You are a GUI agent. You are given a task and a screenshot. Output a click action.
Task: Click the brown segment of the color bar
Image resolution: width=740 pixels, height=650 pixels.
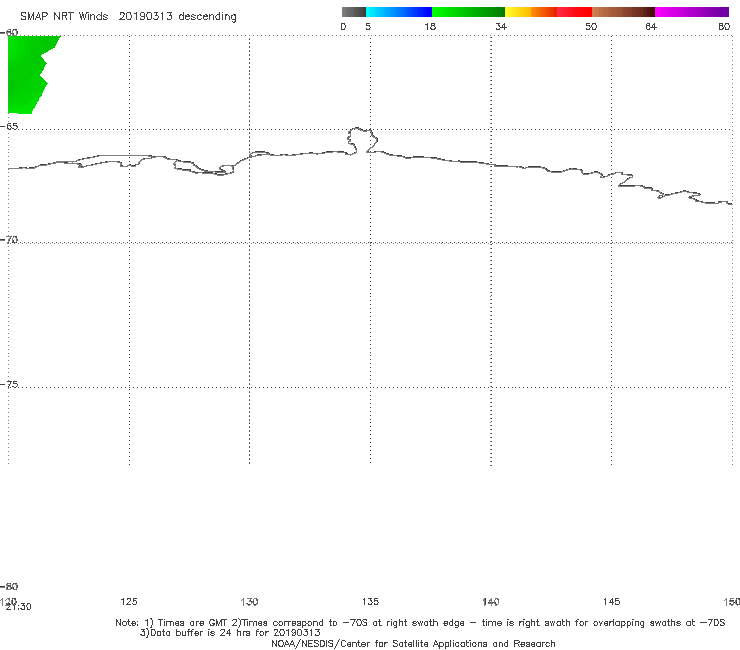pos(623,12)
